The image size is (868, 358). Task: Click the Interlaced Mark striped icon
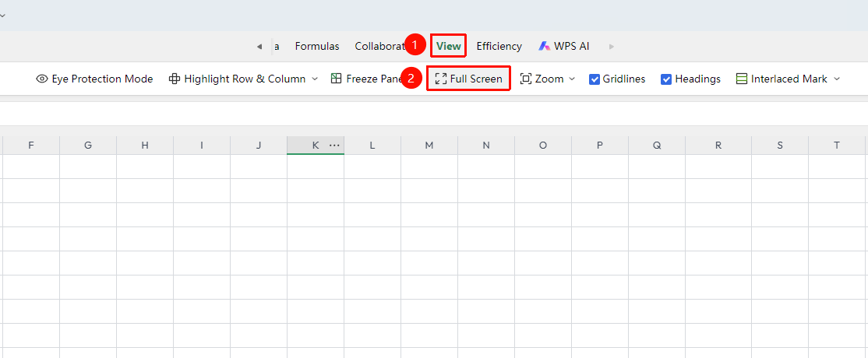coord(742,79)
